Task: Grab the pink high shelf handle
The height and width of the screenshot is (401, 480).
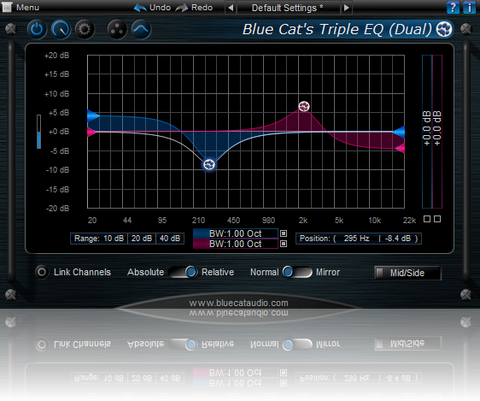Action: pos(400,148)
